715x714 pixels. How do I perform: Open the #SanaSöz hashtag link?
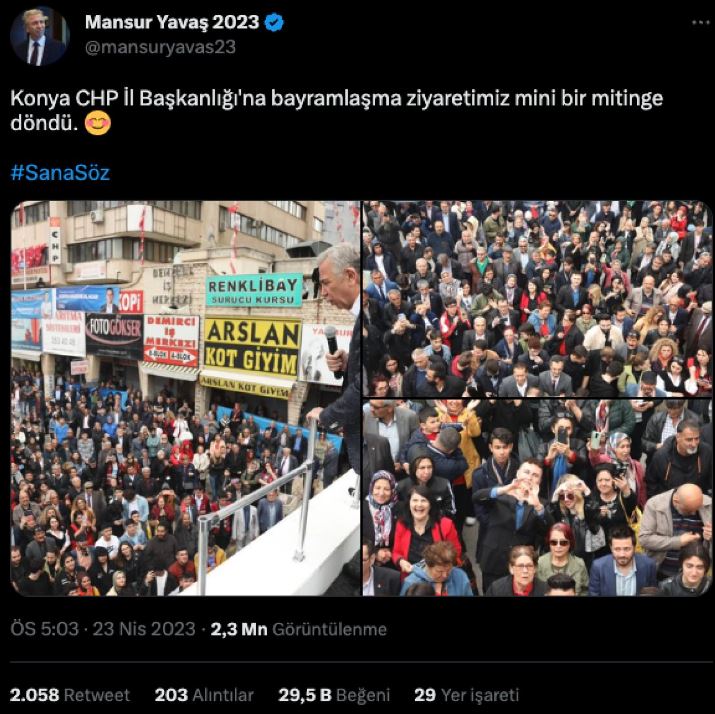60,173
